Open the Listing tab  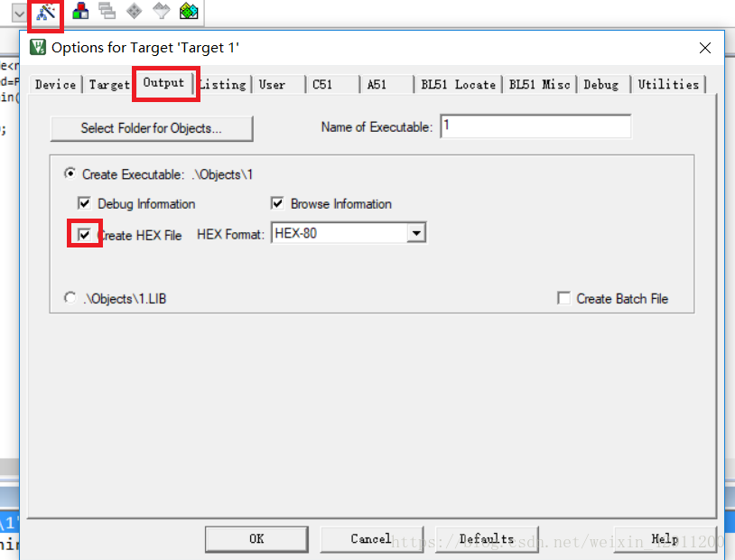(x=223, y=85)
